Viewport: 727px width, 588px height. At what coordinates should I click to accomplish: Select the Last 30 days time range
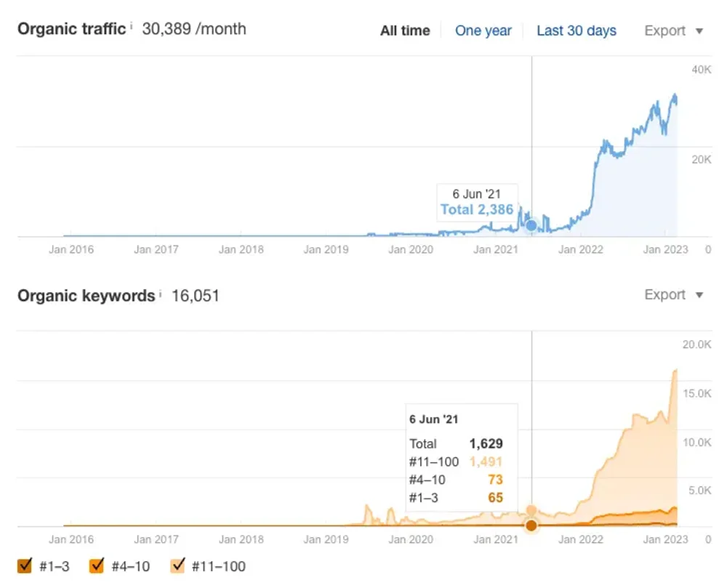(577, 31)
